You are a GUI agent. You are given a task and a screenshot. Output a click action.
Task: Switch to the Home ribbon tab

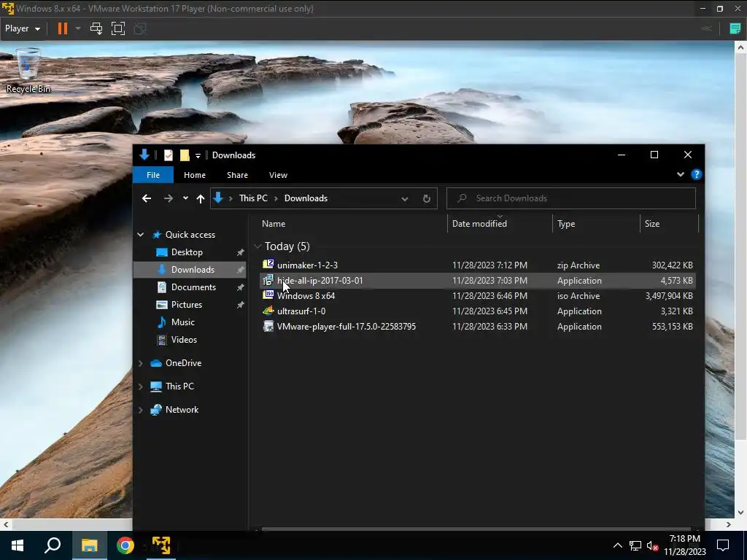click(x=195, y=175)
